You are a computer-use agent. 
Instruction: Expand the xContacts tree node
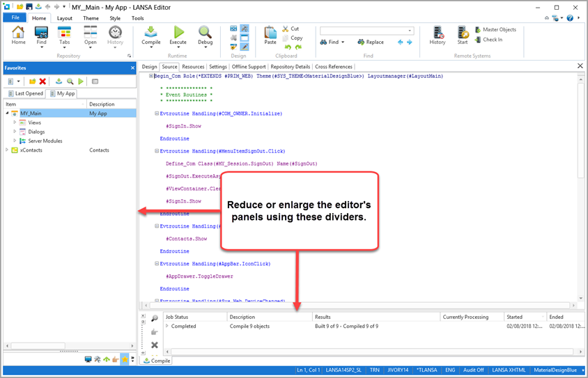(7, 150)
